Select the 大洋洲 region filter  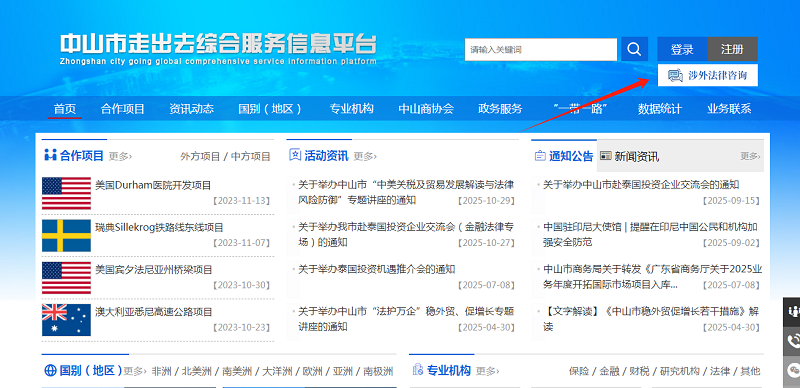coord(277,371)
